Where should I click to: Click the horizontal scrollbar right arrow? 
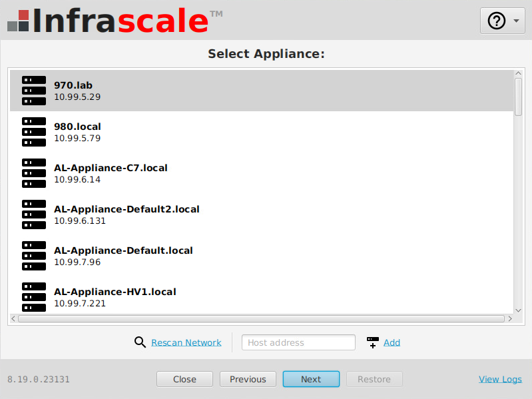coord(510,319)
